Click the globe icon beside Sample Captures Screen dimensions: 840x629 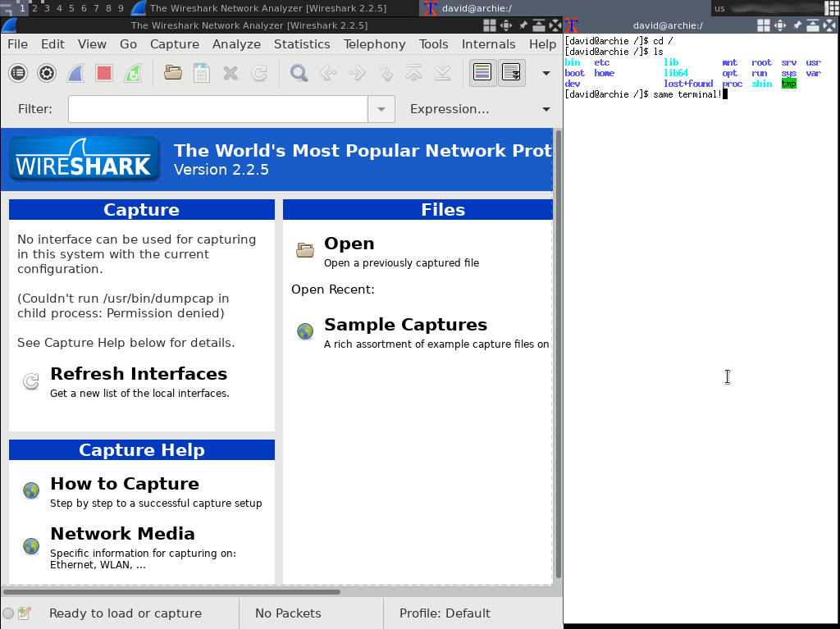coord(305,331)
